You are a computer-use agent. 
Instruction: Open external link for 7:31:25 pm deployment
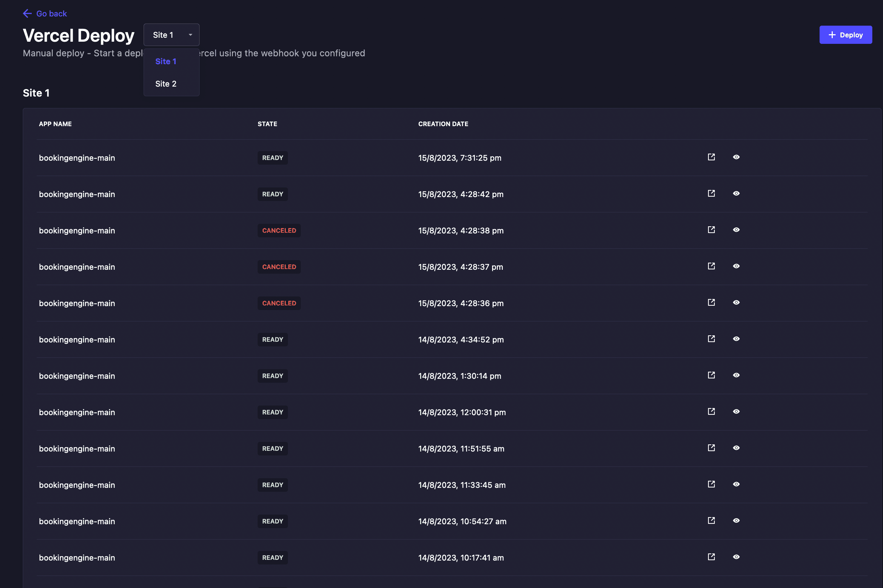(711, 157)
